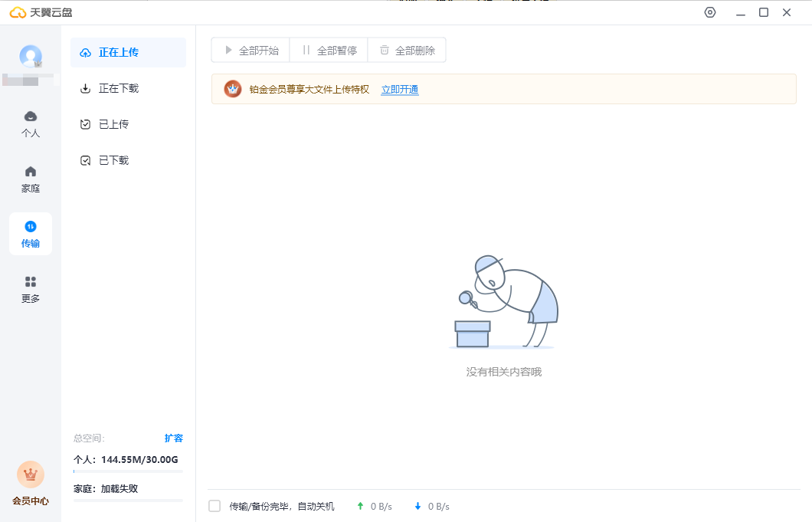Viewport: 812px width, 522px height.
Task: Click 全部开始 start all button
Action: (x=250, y=51)
